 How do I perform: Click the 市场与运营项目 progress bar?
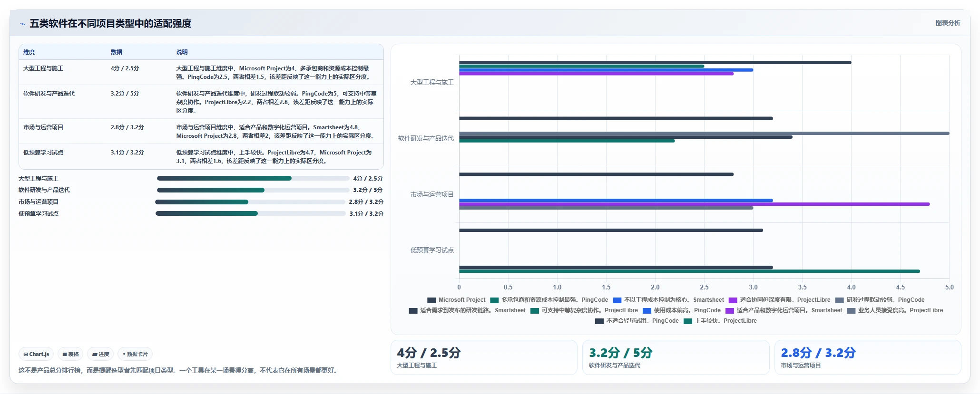[250, 202]
